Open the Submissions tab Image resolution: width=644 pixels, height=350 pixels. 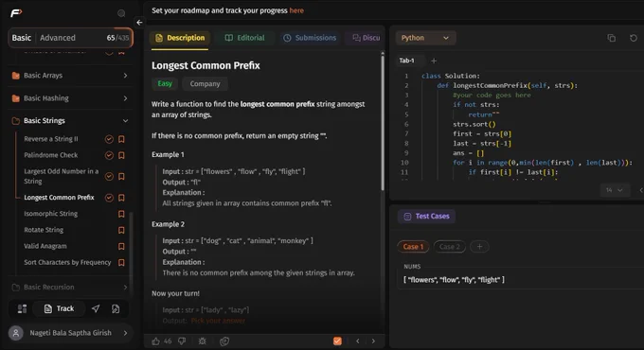(x=310, y=38)
